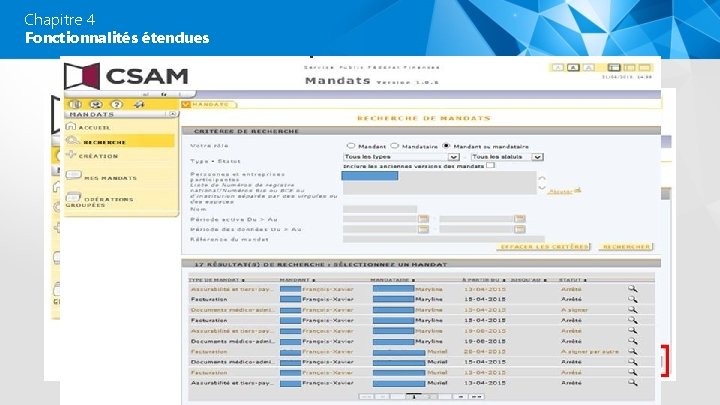Open the Tous les types dropdown
This screenshot has width=720, height=405.
click(401, 157)
